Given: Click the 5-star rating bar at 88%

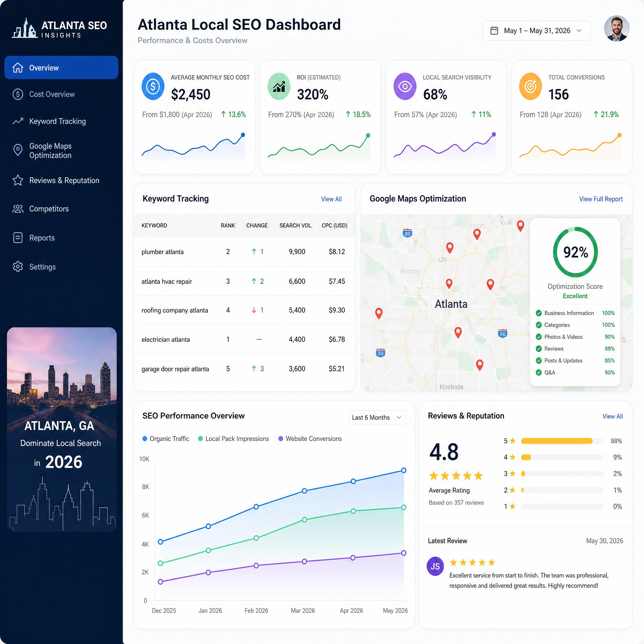Looking at the screenshot, I should coord(562,441).
